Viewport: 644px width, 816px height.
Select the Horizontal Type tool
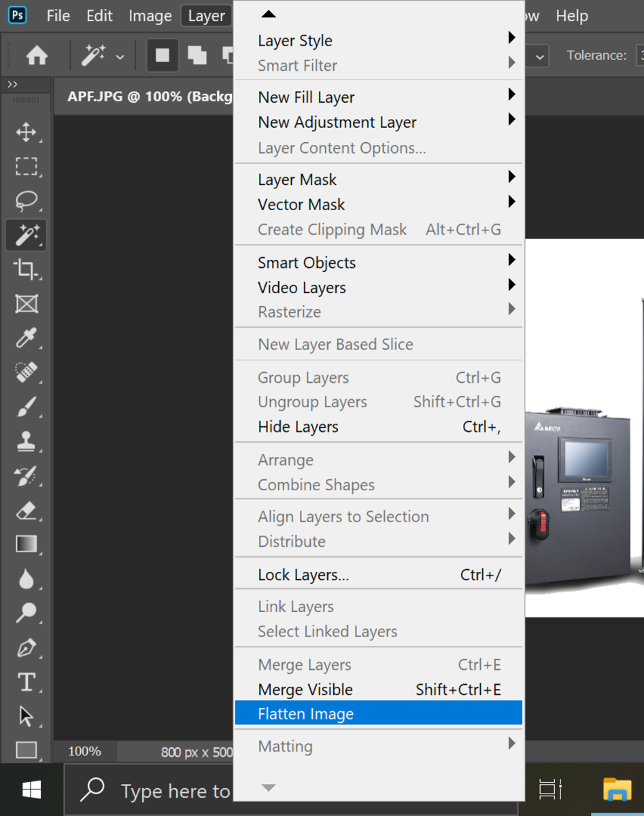[x=27, y=681]
